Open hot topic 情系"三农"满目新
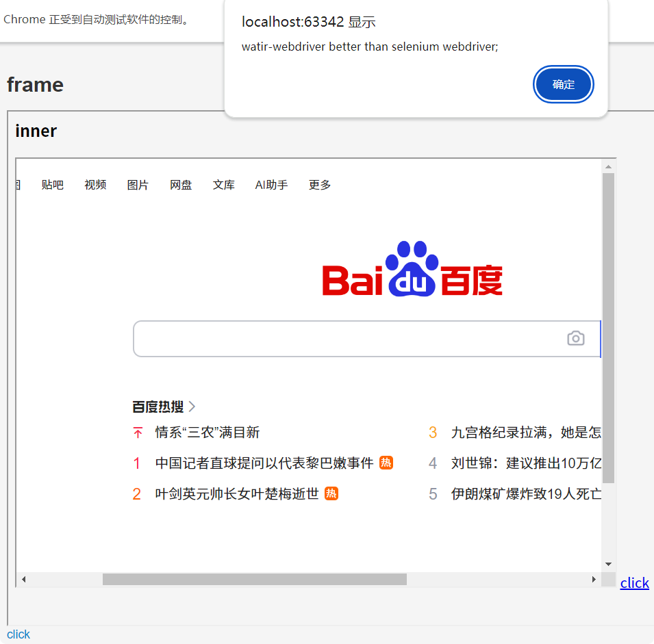Image resolution: width=654 pixels, height=644 pixels. click(x=207, y=433)
